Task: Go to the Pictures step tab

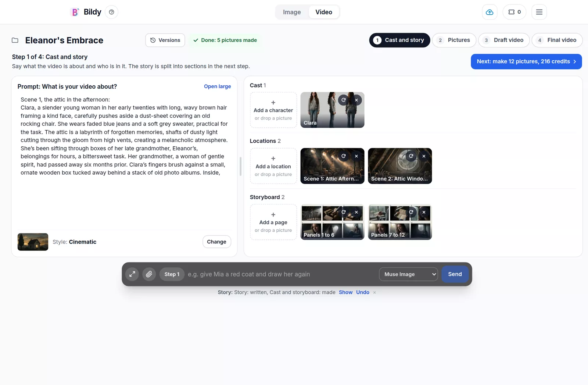Action: coord(454,40)
